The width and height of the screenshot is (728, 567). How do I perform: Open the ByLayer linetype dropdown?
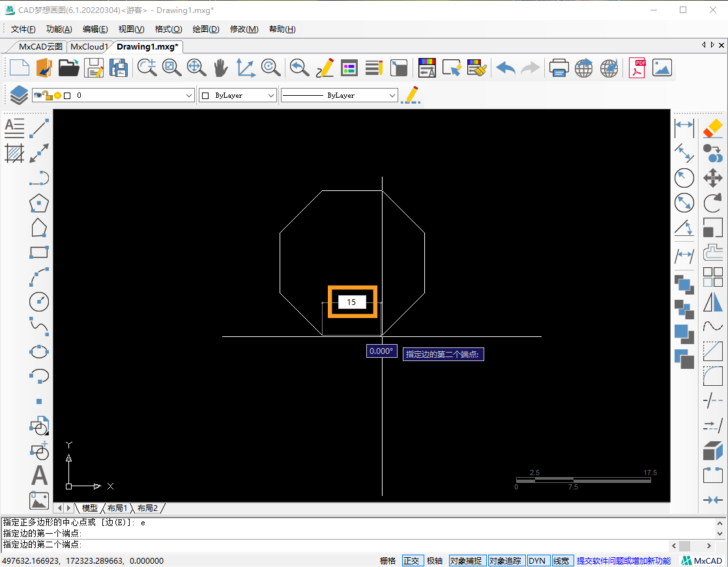(392, 95)
